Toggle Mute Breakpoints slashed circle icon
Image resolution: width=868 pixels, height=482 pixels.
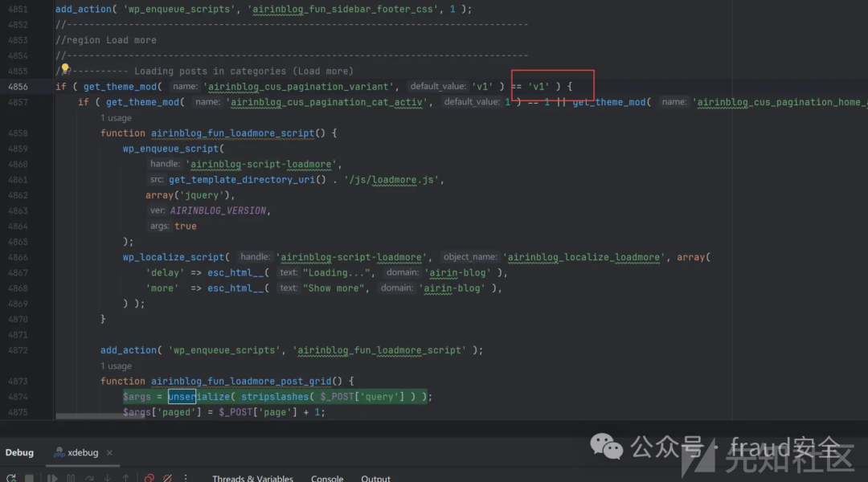click(167, 478)
